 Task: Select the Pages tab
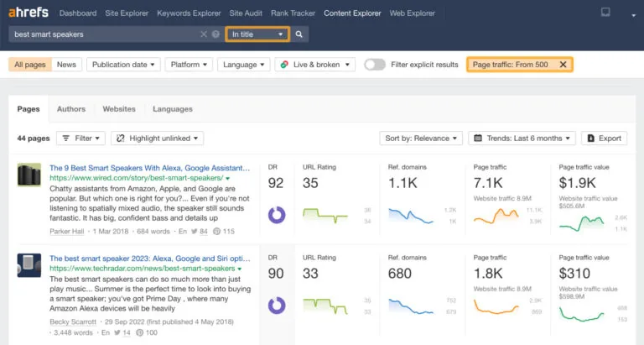coord(29,109)
